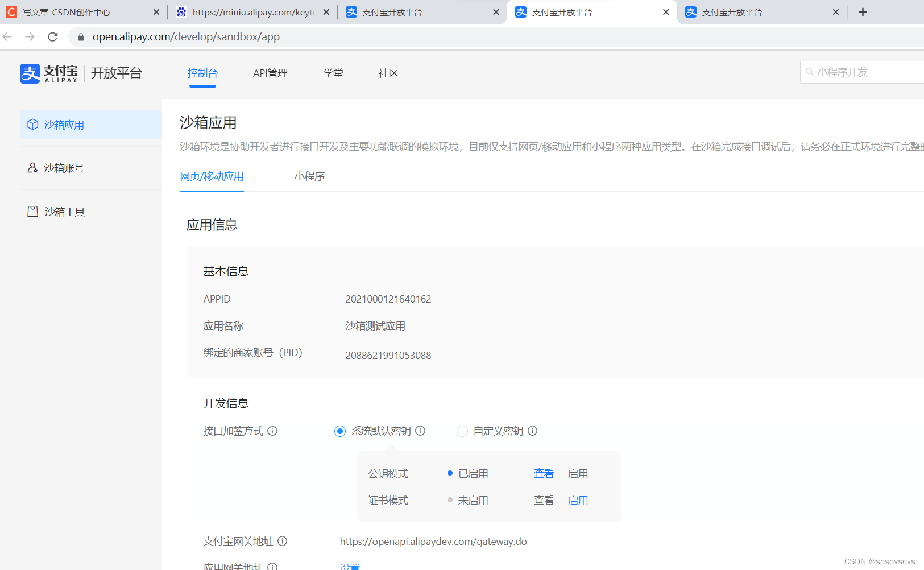This screenshot has width=924, height=570.
Task: Click info icon next to 系统默认密钥
Action: click(420, 431)
